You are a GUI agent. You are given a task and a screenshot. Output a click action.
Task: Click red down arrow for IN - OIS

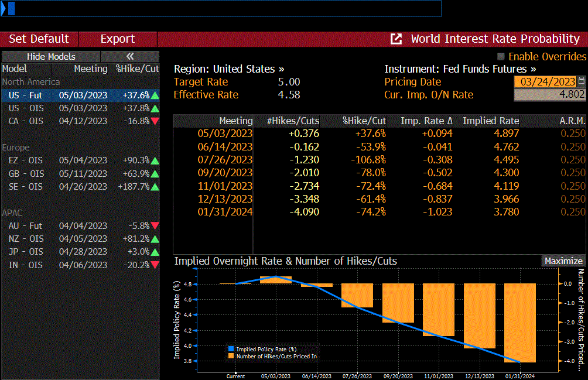pos(155,265)
